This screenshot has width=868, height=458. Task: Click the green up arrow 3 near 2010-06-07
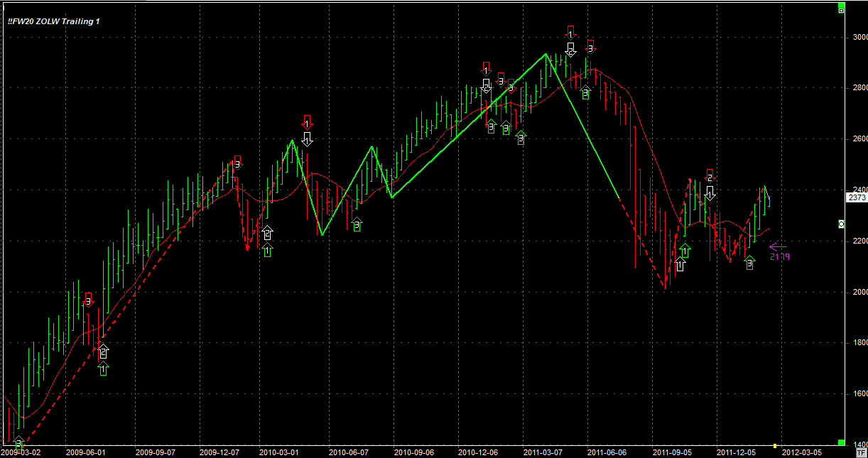pyautogui.click(x=357, y=224)
